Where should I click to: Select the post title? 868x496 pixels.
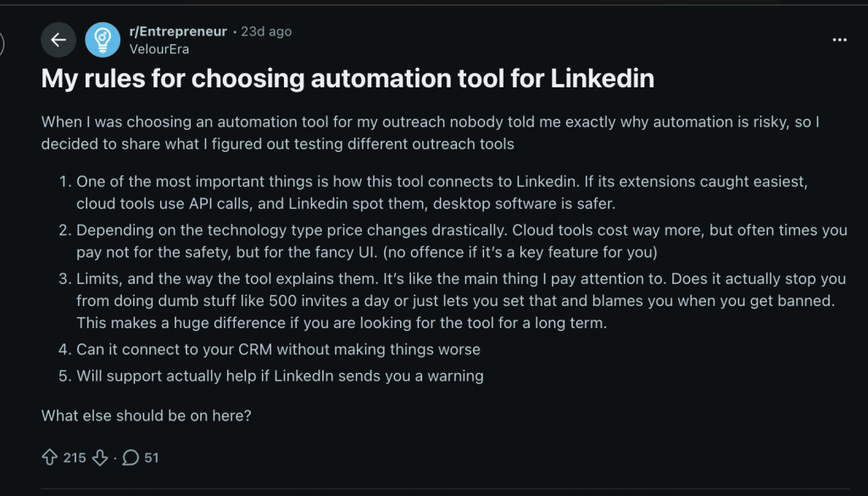347,78
